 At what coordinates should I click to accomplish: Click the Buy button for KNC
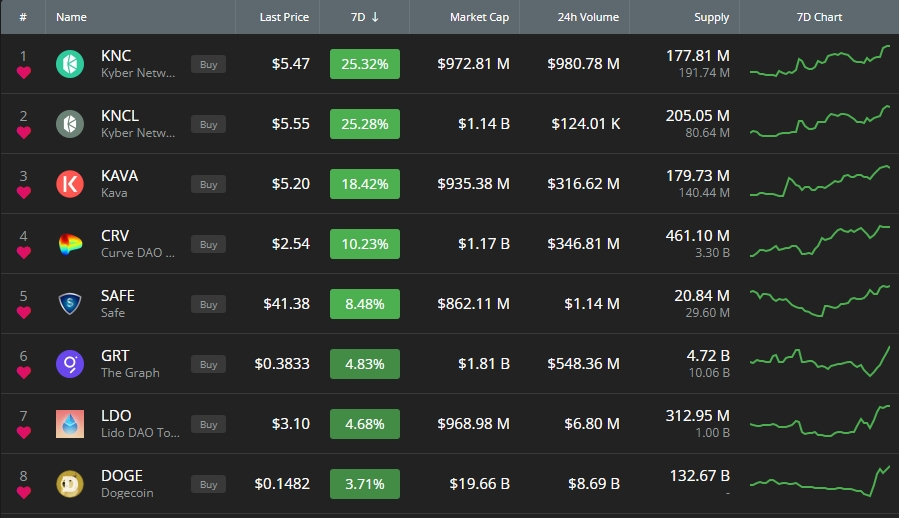pos(208,64)
